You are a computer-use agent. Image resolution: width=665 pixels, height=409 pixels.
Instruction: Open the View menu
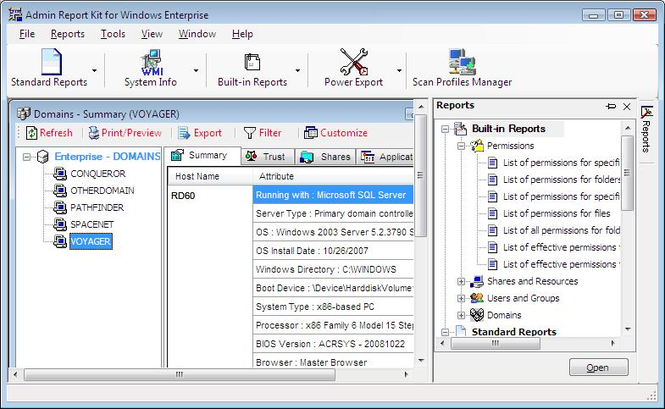pyautogui.click(x=152, y=34)
